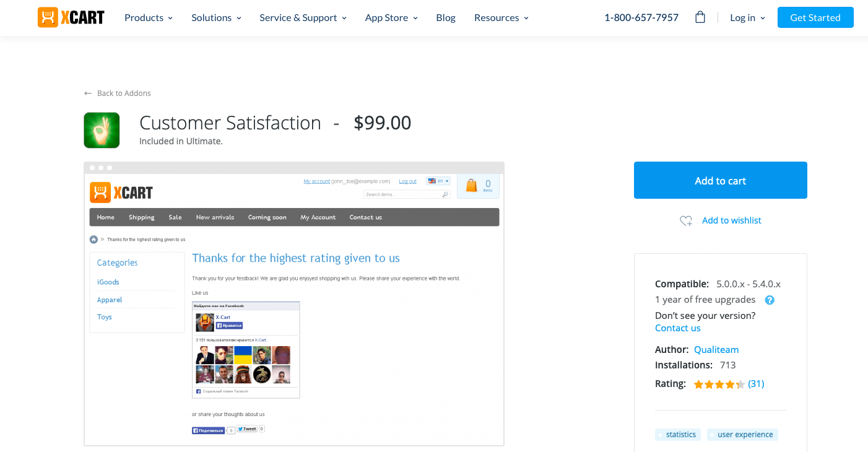Expand the Log in chevron
This screenshot has width=868, height=452.
pyautogui.click(x=762, y=18)
